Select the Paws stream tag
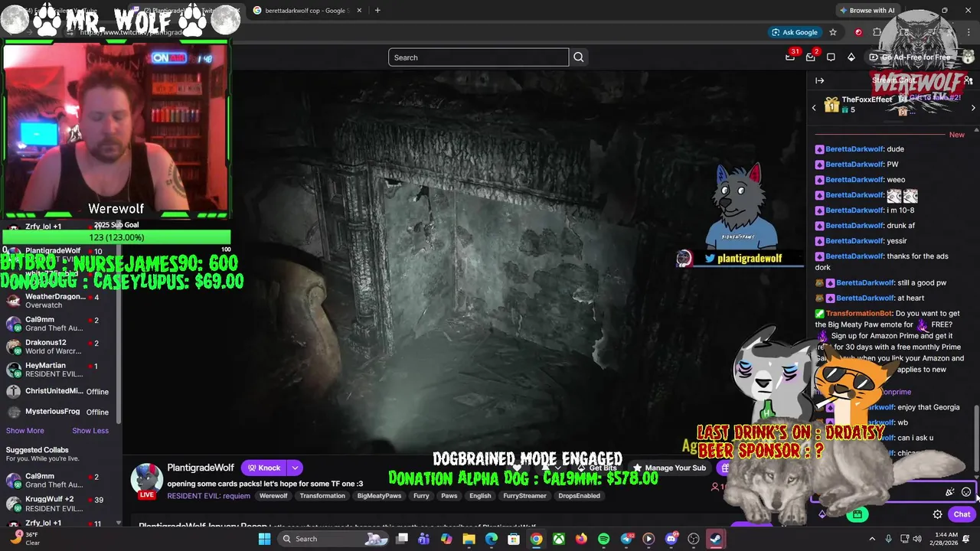This screenshot has width=980, height=551. 449,496
